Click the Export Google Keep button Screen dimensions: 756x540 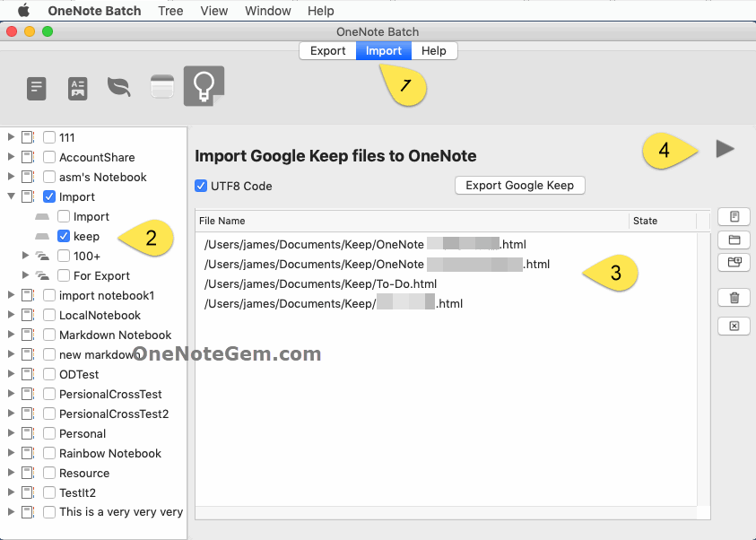click(x=520, y=186)
